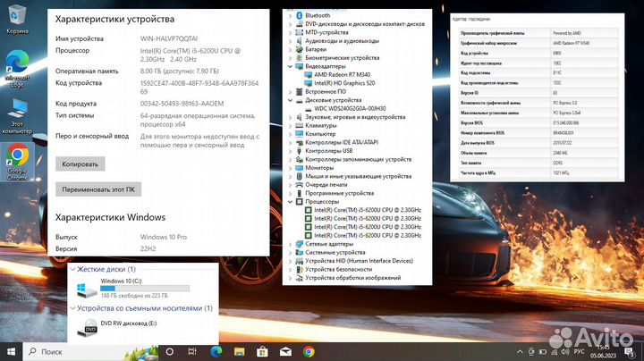Click device name 'WIN-HALVP7QQTAI' text
Image resolution: width=644 pixels, height=361 pixels.
click(169, 38)
